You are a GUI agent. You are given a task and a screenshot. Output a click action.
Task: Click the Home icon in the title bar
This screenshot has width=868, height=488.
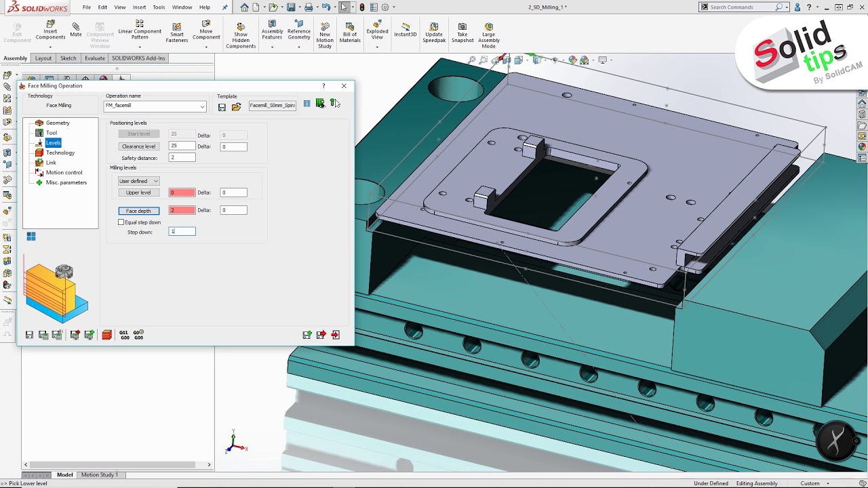pos(245,7)
